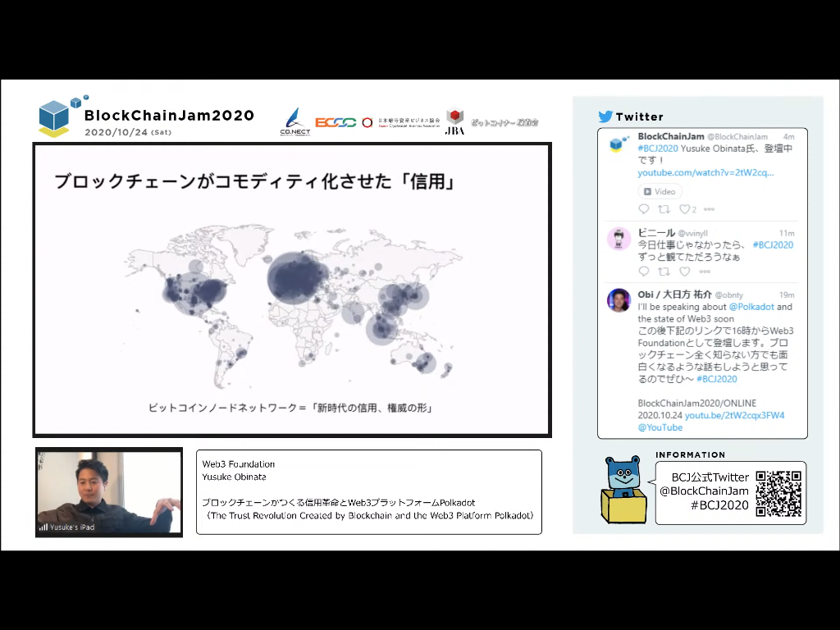Image resolution: width=840 pixels, height=630 pixels.
Task: Click the Twitter heading text
Action: [640, 116]
